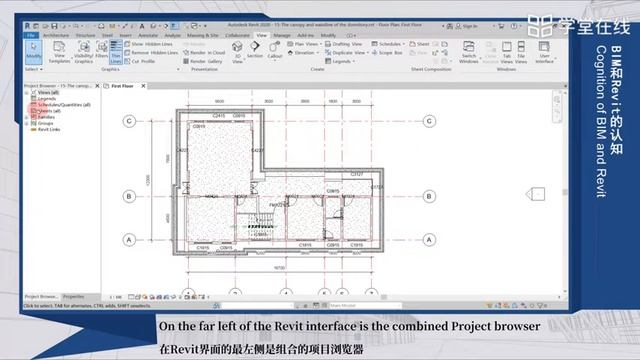
Task: Click Render in Cloud
Action: pyautogui.click(x=204, y=53)
